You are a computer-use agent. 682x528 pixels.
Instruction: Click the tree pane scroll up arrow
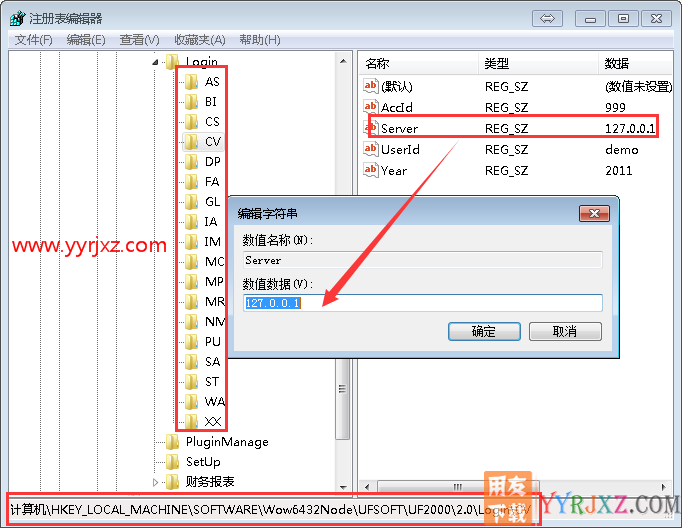tap(343, 61)
